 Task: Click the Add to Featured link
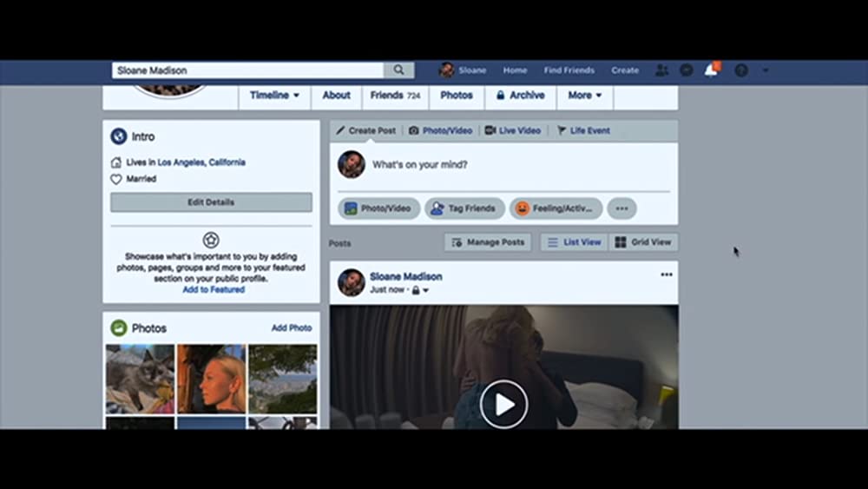(214, 290)
